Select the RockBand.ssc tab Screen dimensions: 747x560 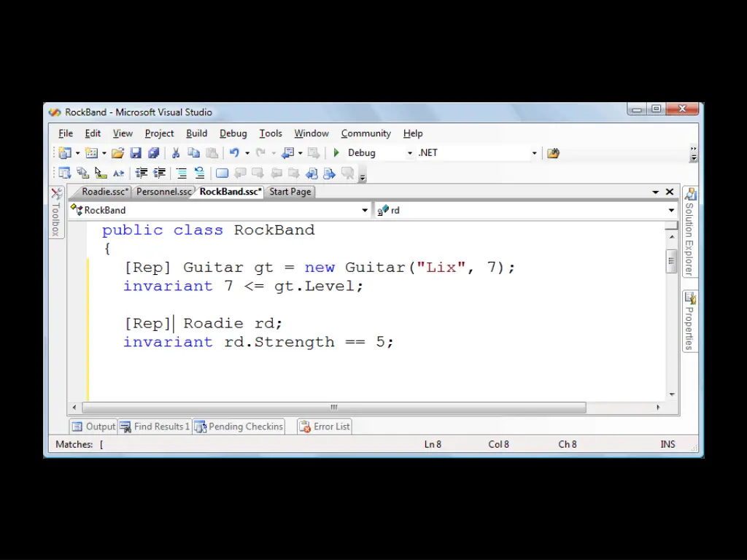pyautogui.click(x=230, y=192)
